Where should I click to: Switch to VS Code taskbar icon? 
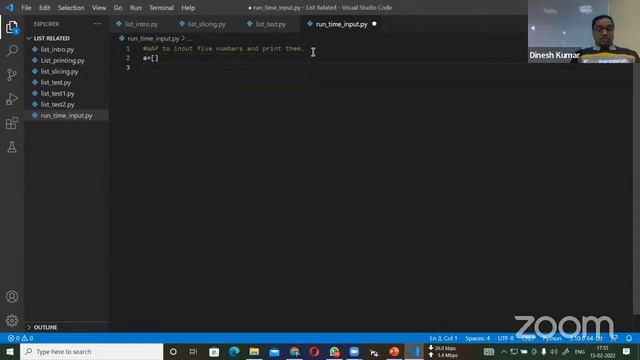(414, 351)
